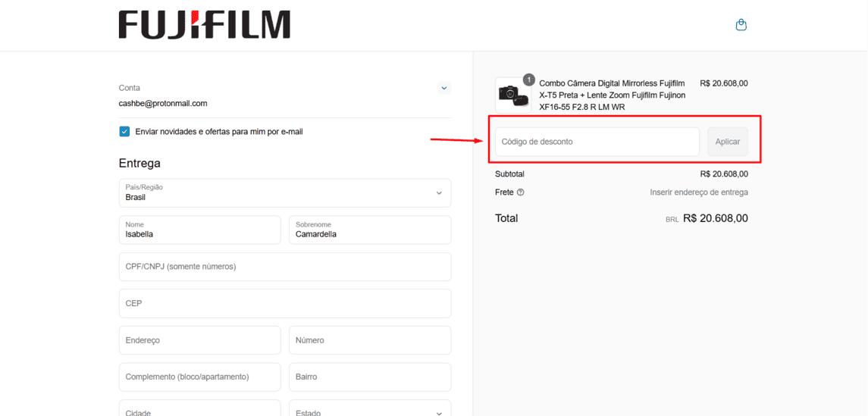The image size is (868, 416).
Task: Click the Total amount R$ 20.608,00
Action: 716,218
